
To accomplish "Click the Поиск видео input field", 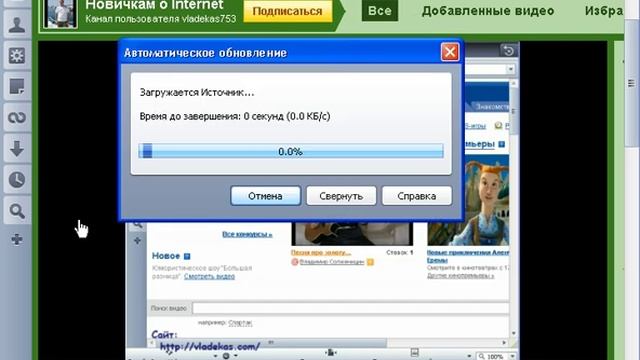I will click(351, 308).
